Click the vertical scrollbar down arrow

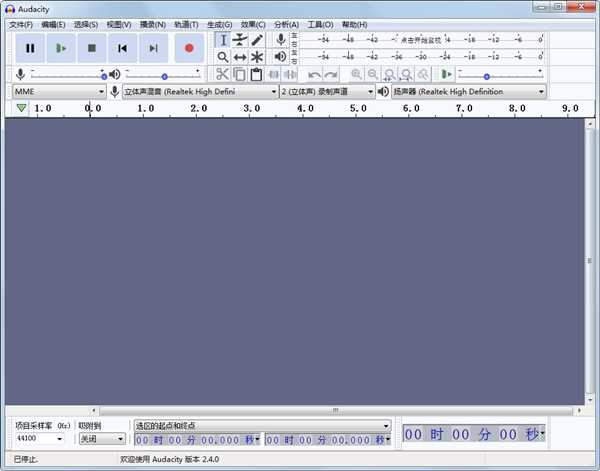point(590,401)
